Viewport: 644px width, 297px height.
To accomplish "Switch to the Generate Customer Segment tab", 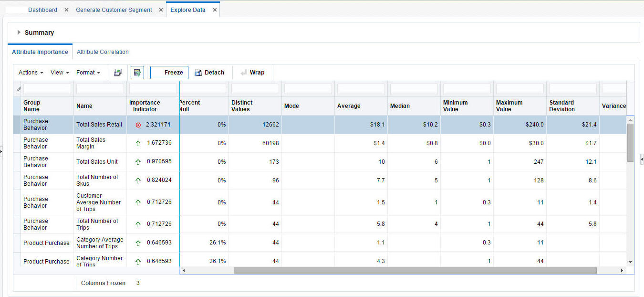I will click(x=114, y=10).
